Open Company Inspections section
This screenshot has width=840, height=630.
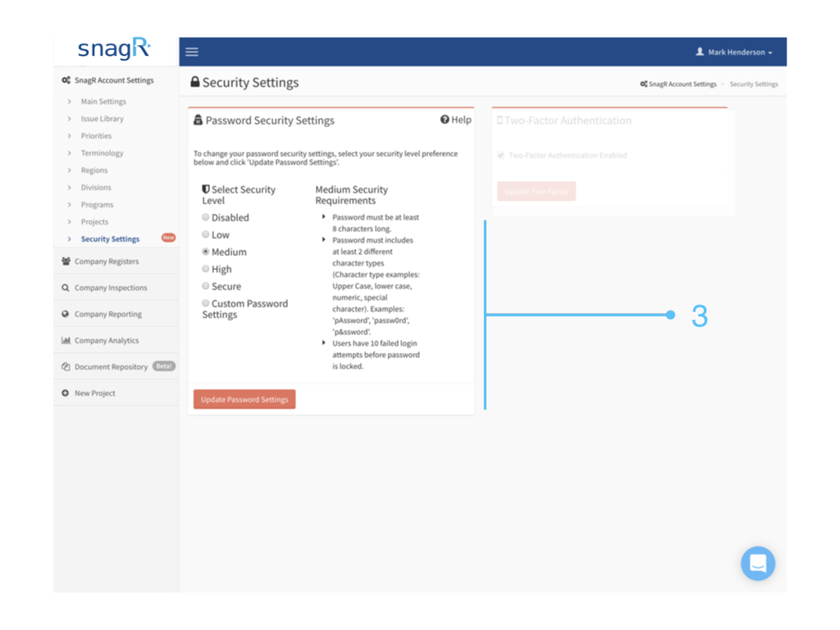click(111, 288)
